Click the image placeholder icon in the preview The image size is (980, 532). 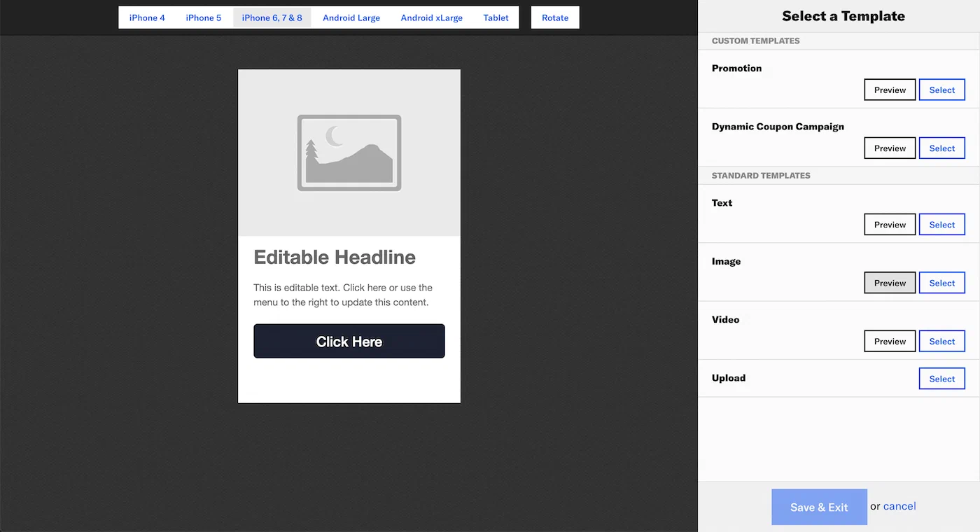[349, 153]
